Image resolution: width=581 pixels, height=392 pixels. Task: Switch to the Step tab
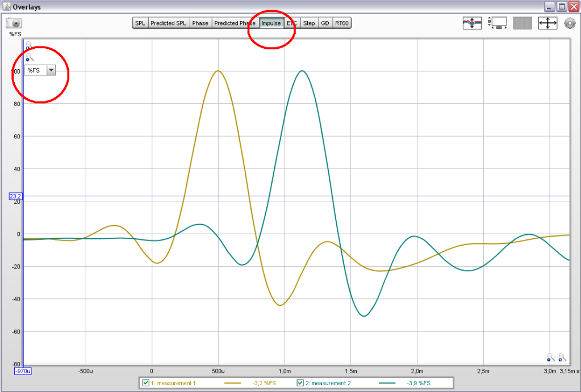pyautogui.click(x=309, y=23)
